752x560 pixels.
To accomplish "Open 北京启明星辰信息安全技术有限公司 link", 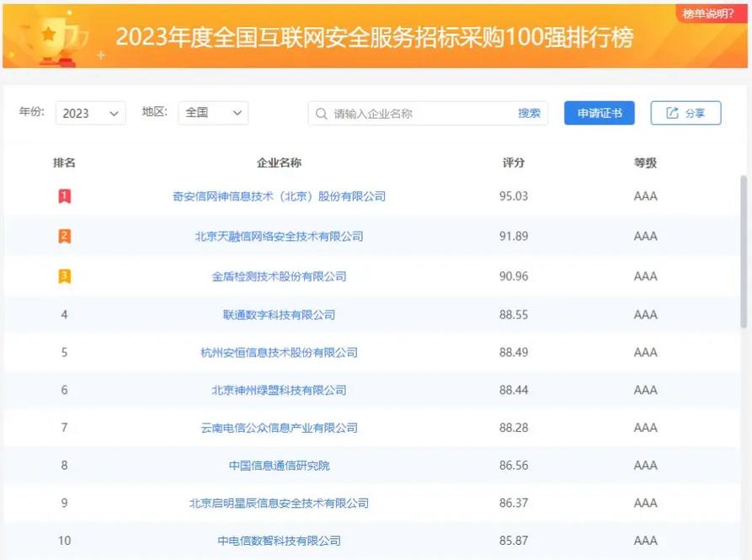I will [x=279, y=503].
